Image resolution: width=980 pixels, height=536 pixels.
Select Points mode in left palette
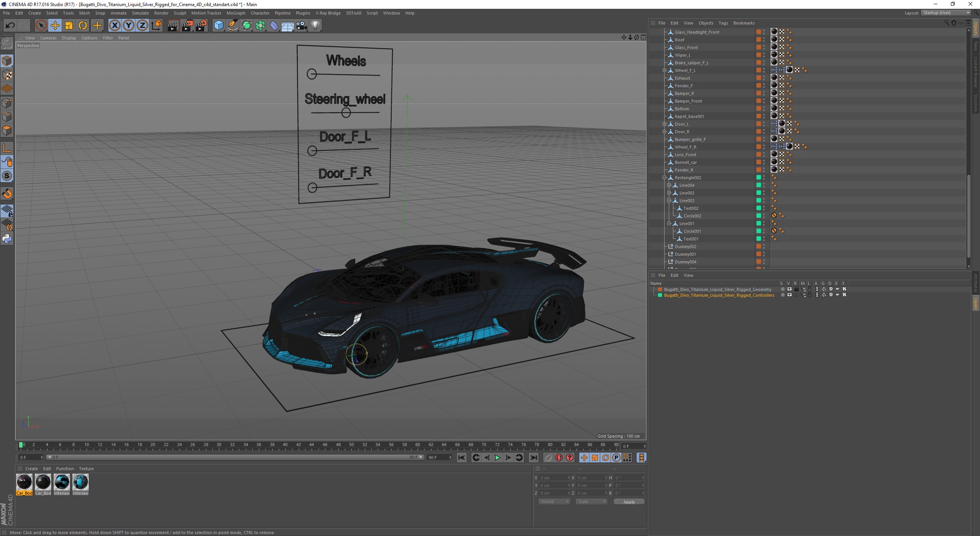(x=7, y=103)
